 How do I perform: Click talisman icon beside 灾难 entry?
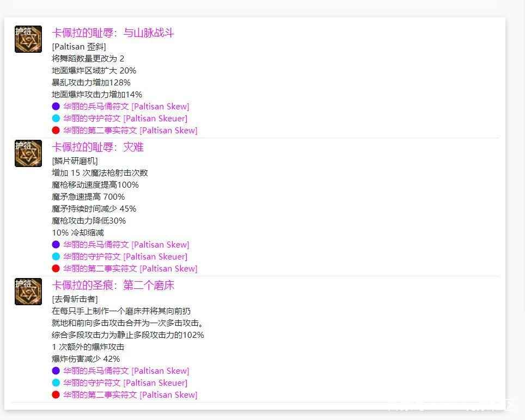[28, 153]
